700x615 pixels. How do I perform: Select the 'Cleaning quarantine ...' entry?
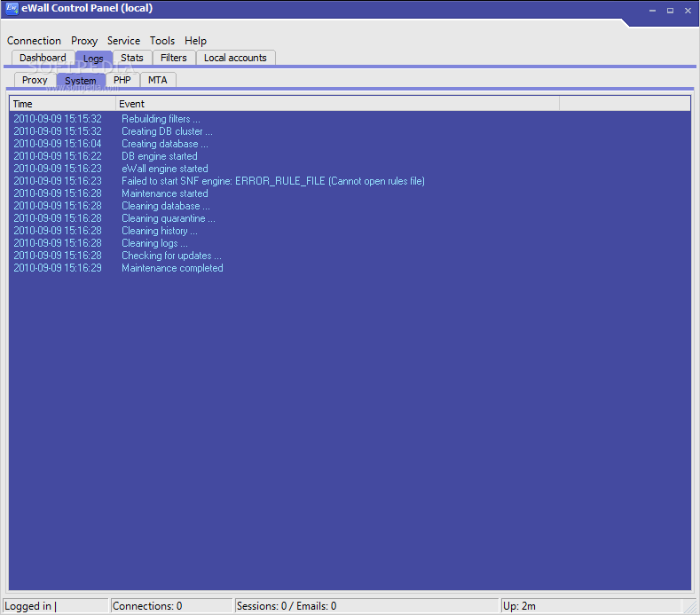350,219
